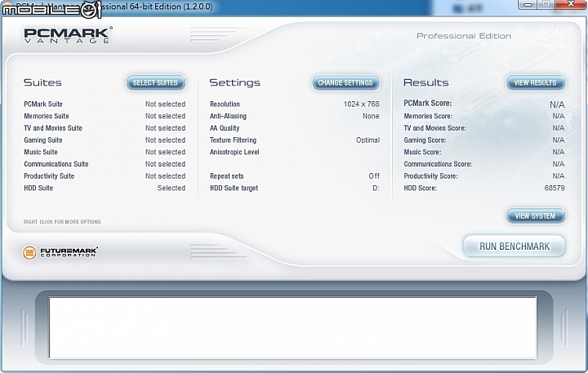Viewport: 588px width, 373px height.
Task: Click the Resolution setting label
Action: click(x=225, y=104)
